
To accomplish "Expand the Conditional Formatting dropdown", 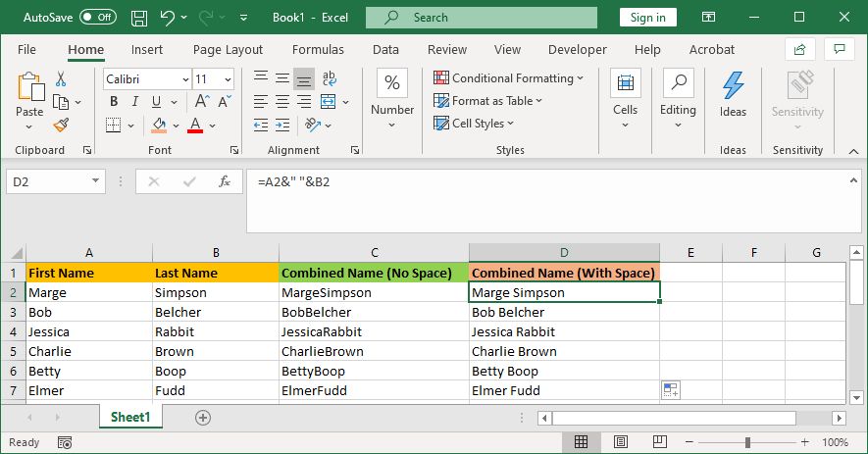I will point(508,78).
